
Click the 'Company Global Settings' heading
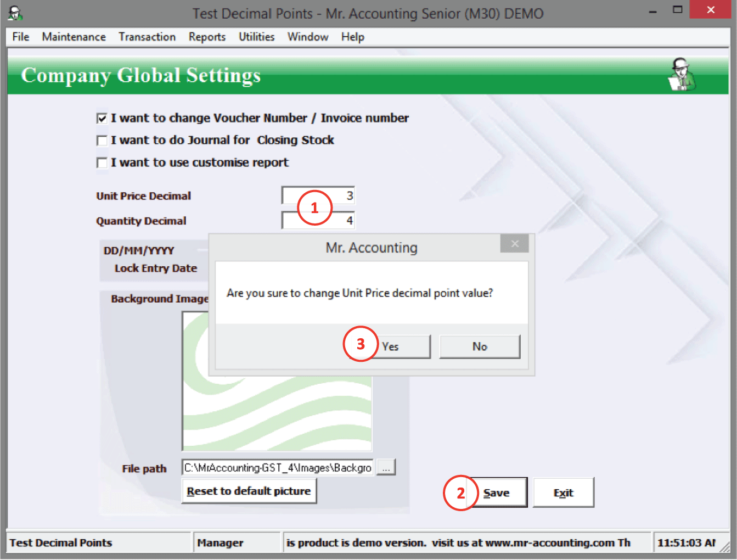click(x=141, y=75)
